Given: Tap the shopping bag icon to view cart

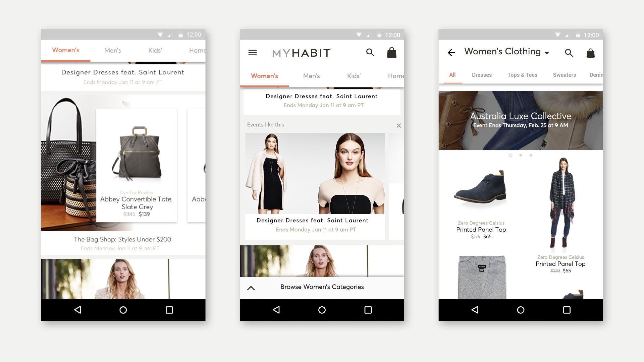Looking at the screenshot, I should pos(391,53).
